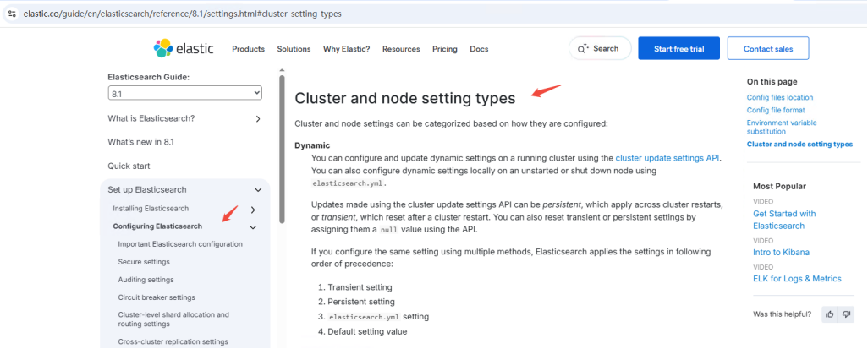Click the Elastic logo
This screenshot has width=868, height=349.
[x=184, y=49]
